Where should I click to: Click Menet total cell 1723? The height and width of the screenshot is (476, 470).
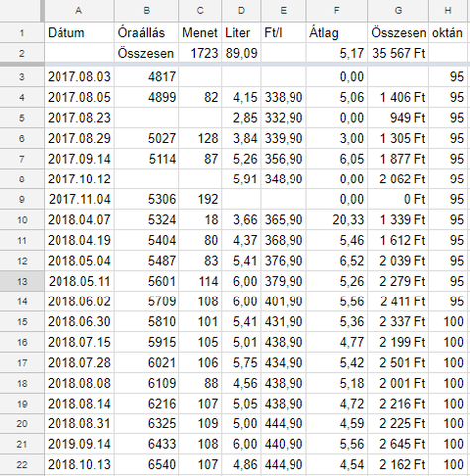(x=200, y=53)
